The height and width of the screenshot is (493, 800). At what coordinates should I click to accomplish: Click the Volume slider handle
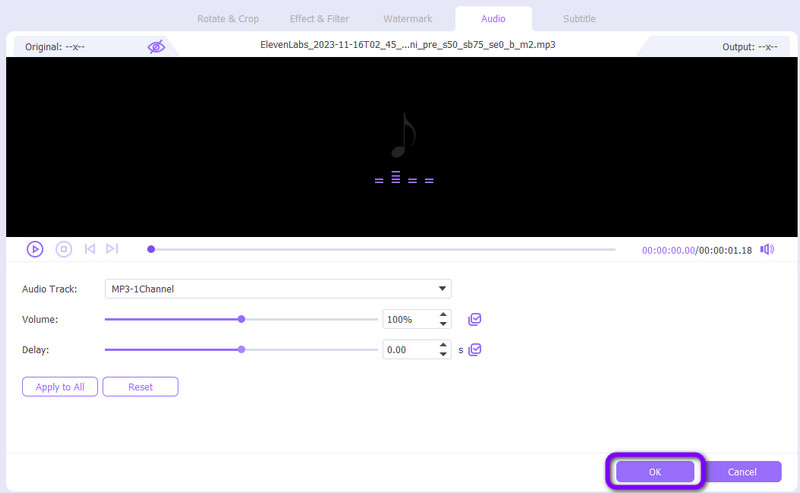[241, 319]
